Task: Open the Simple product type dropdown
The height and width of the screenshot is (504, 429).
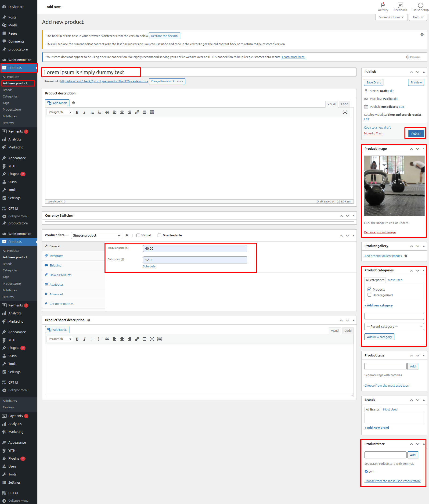Action: (x=97, y=235)
